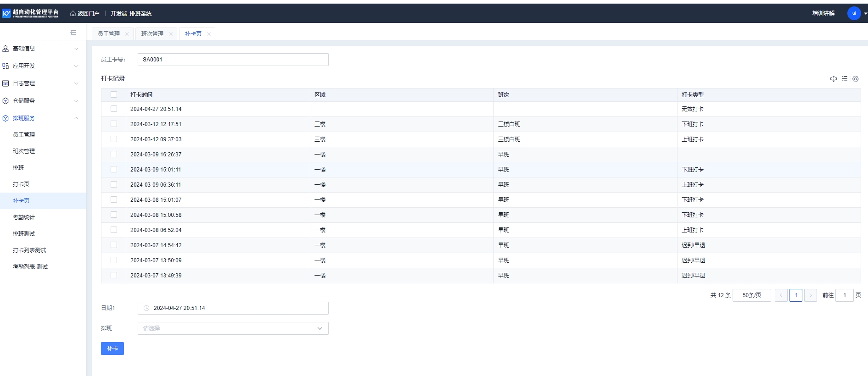Open the user menu caret next to avatar

tap(865, 14)
